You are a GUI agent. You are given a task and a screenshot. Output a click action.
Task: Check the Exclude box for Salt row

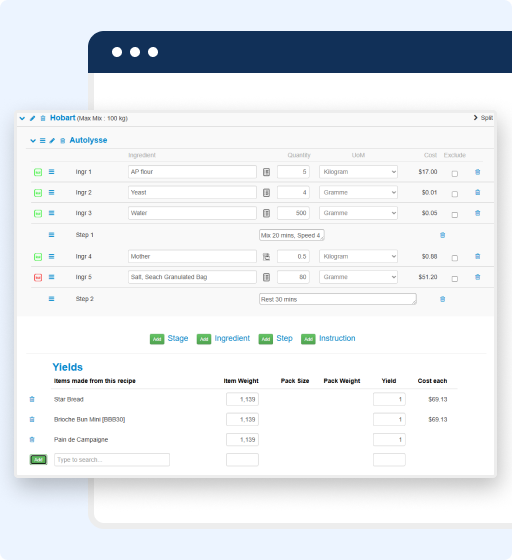coord(455,279)
